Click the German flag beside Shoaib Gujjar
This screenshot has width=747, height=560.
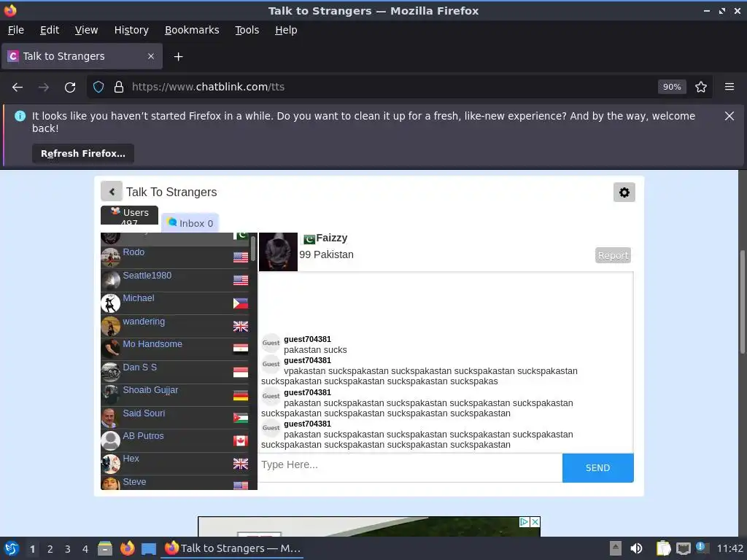241,395
